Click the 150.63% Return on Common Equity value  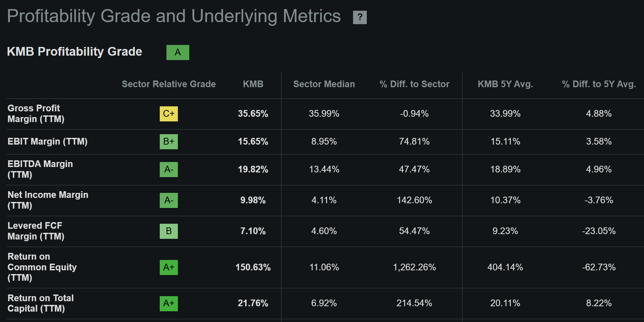[x=254, y=267]
